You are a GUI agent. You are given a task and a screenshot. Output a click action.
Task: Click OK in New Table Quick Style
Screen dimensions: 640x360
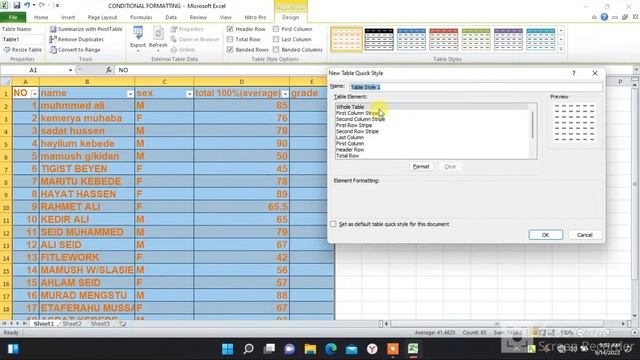[x=546, y=235]
